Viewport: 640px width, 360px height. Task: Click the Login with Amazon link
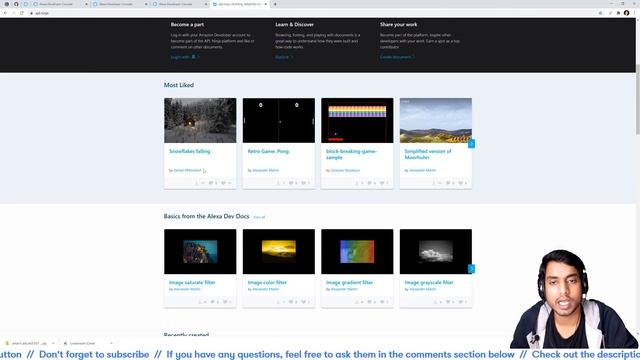185,57
